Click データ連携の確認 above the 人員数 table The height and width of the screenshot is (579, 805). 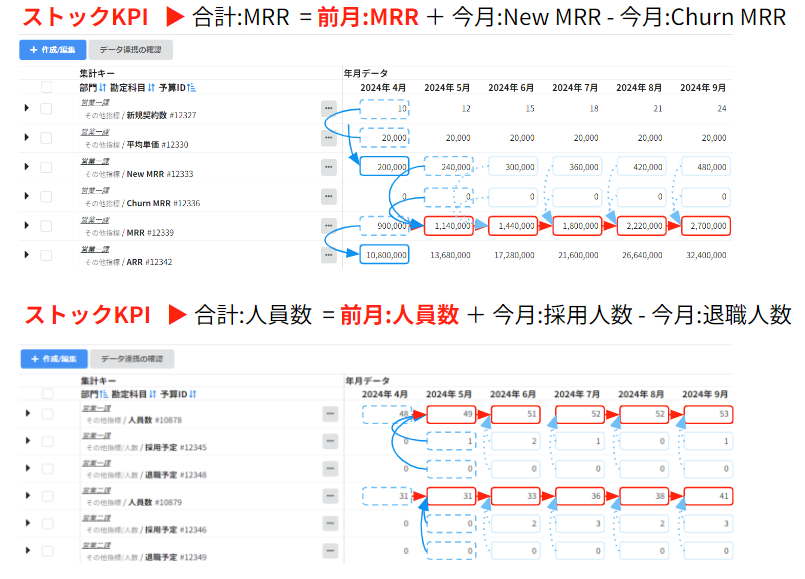tap(132, 359)
